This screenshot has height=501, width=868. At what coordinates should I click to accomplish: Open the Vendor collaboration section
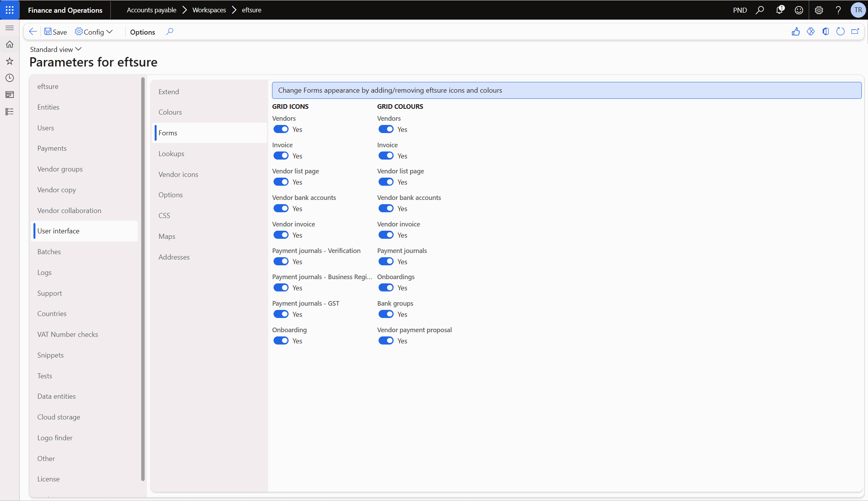point(85,211)
